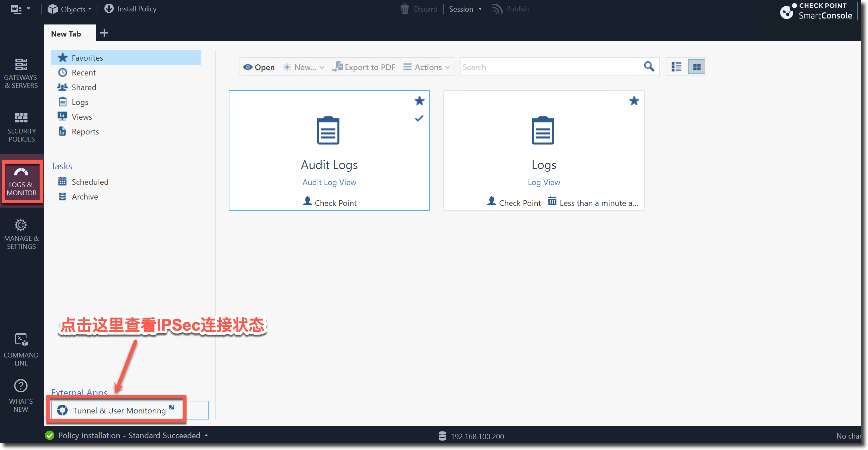Expand the Actions dropdown
The width and height of the screenshot is (868, 450).
(427, 67)
